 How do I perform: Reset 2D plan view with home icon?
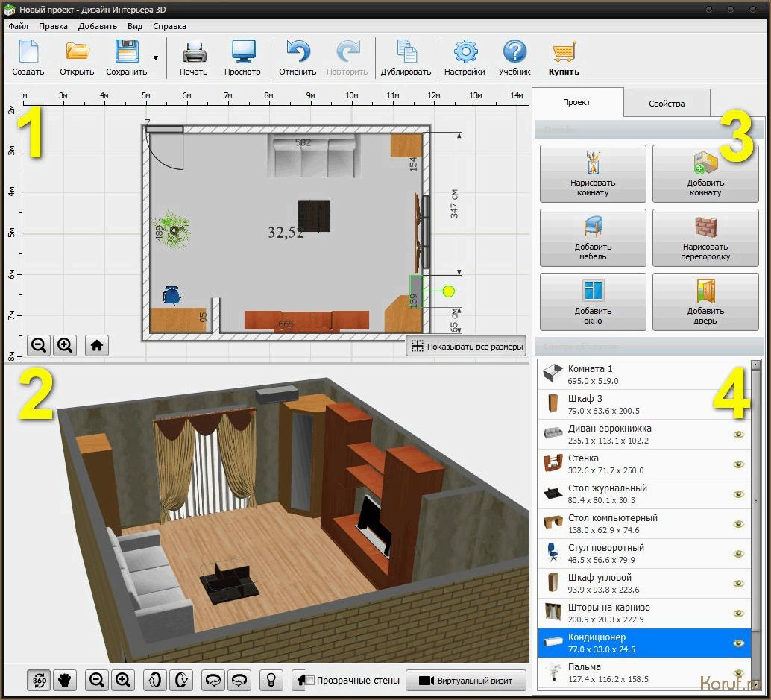(96, 345)
